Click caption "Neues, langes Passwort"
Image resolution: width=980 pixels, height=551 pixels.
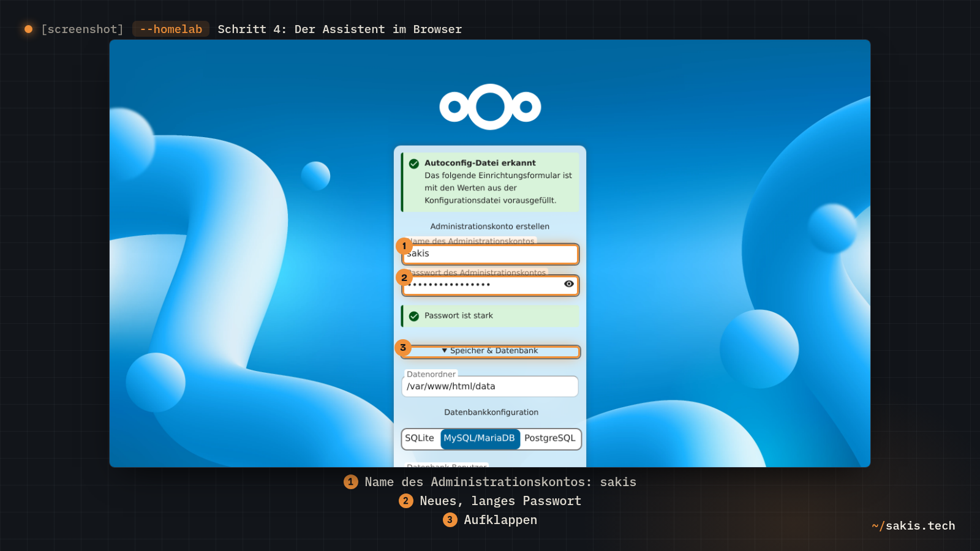click(x=500, y=501)
